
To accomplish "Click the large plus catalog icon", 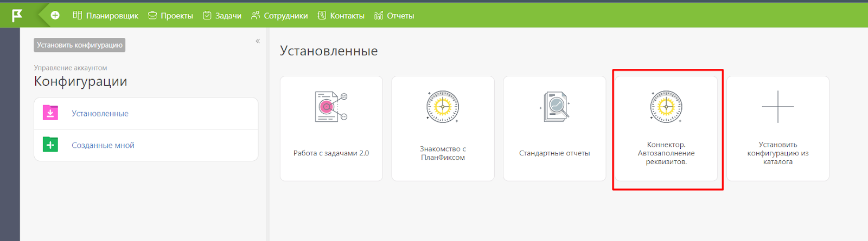I will coord(778,107).
